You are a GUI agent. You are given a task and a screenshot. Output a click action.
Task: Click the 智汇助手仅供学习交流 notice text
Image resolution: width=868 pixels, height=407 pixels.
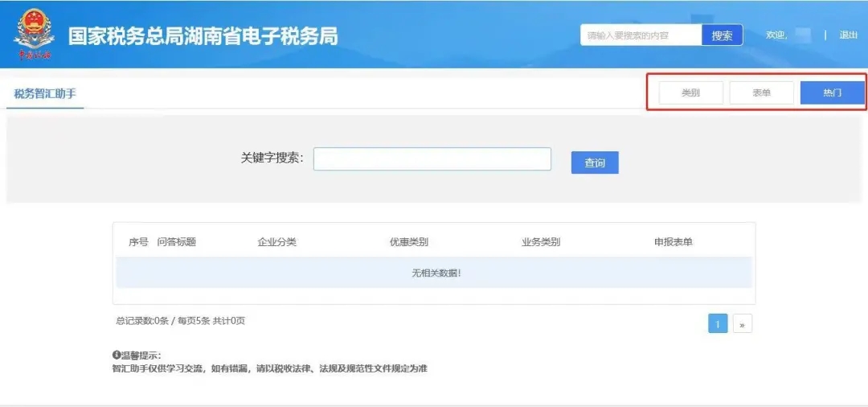269,368
